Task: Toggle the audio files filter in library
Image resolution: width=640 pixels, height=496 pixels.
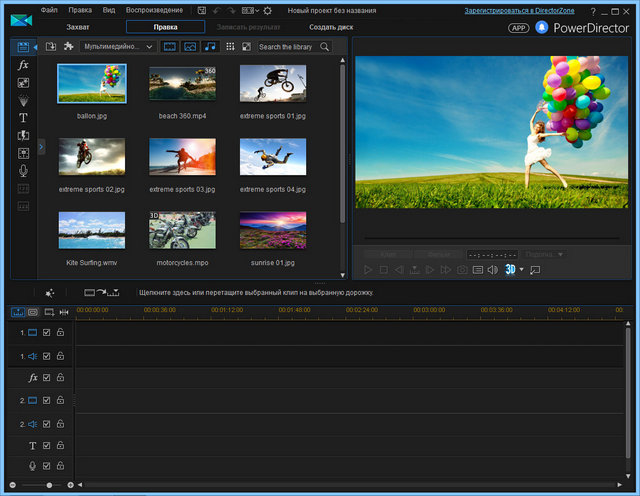Action: pos(210,47)
